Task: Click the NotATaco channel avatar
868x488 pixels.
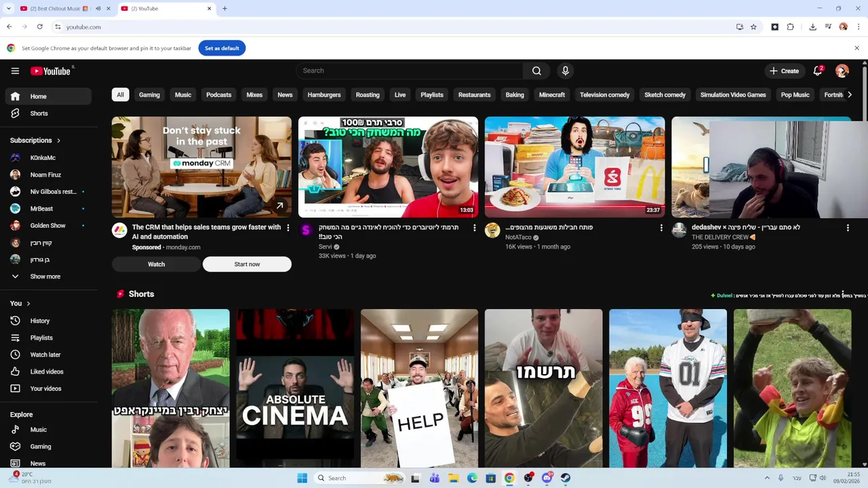Action: click(x=492, y=230)
